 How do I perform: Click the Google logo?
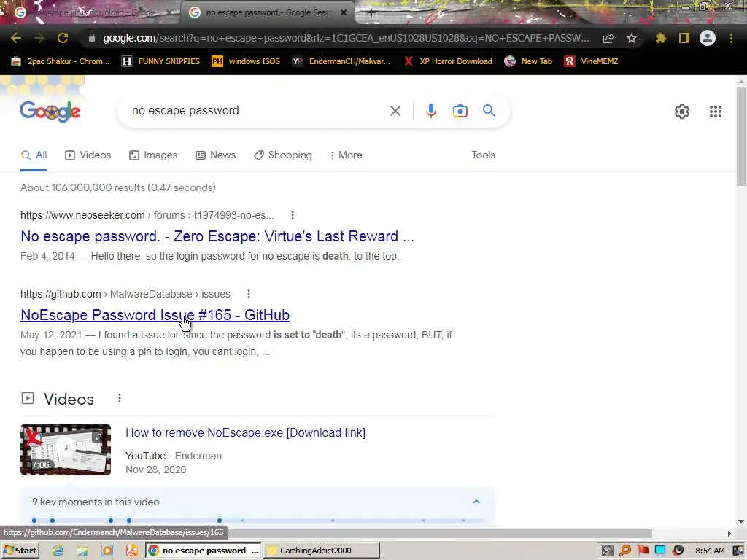(x=50, y=112)
